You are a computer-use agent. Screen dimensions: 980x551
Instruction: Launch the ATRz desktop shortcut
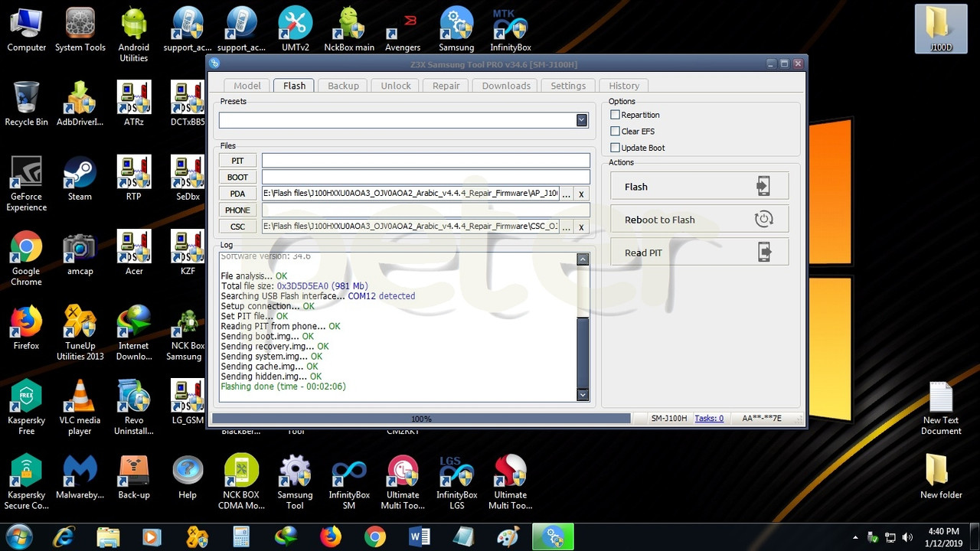pos(134,105)
